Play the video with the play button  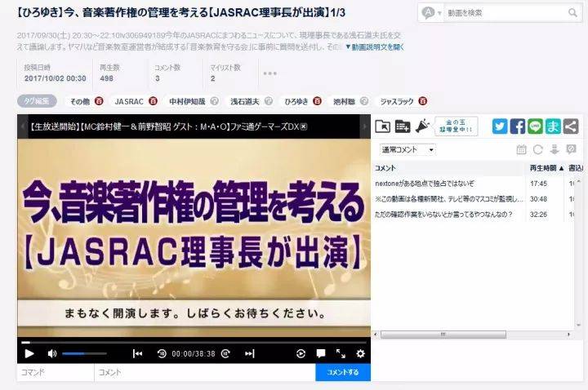29,353
